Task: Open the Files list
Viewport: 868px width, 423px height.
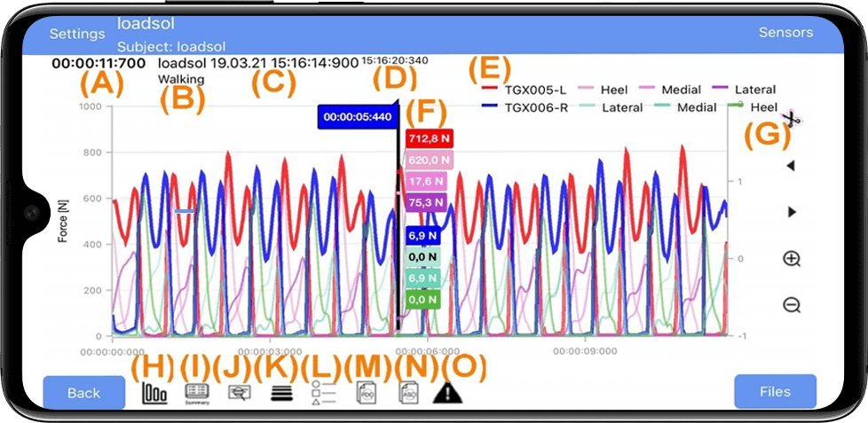Action: point(775,391)
